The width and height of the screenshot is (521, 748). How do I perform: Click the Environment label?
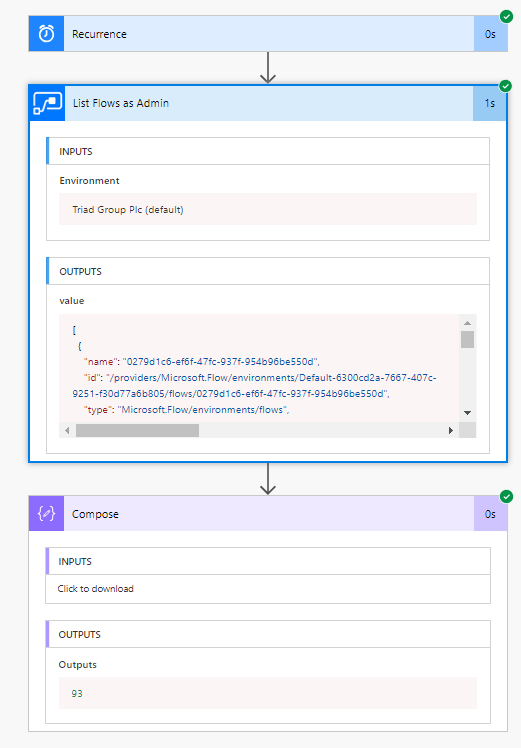[x=89, y=181]
